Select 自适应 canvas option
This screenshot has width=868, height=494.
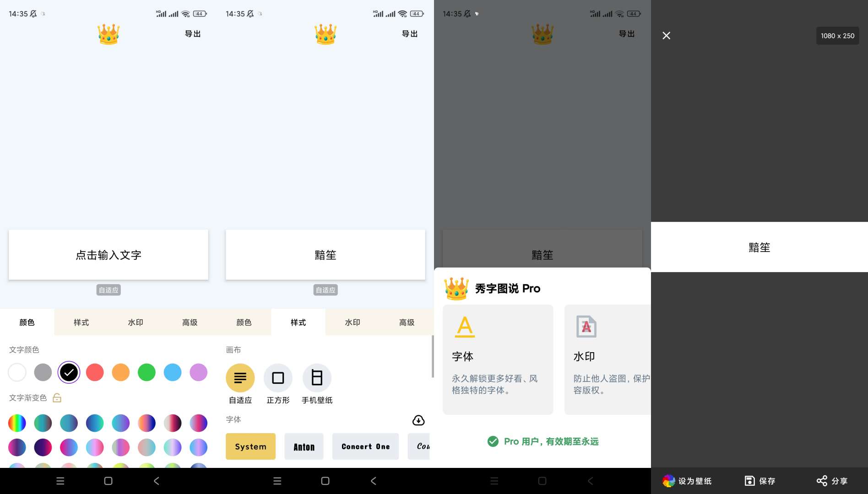pos(240,384)
